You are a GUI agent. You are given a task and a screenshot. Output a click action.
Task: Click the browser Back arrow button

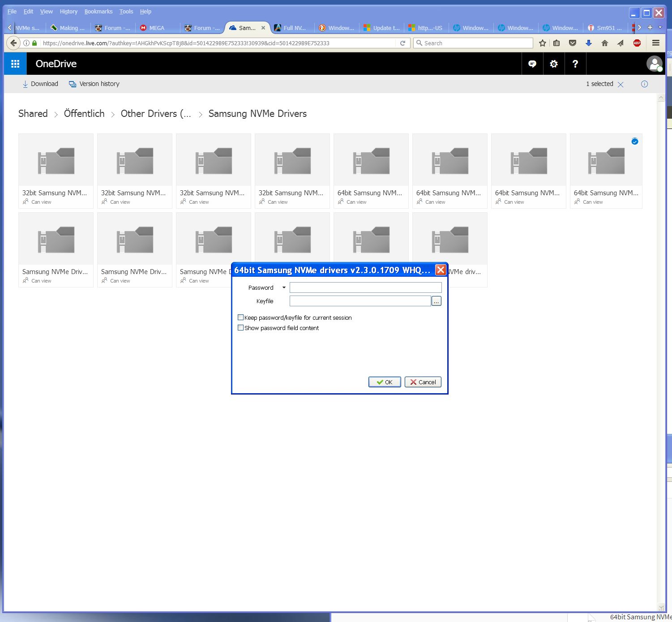coord(13,43)
